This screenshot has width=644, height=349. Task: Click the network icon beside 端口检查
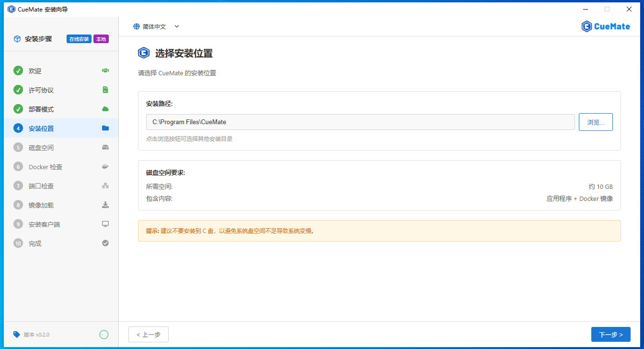pyautogui.click(x=105, y=186)
